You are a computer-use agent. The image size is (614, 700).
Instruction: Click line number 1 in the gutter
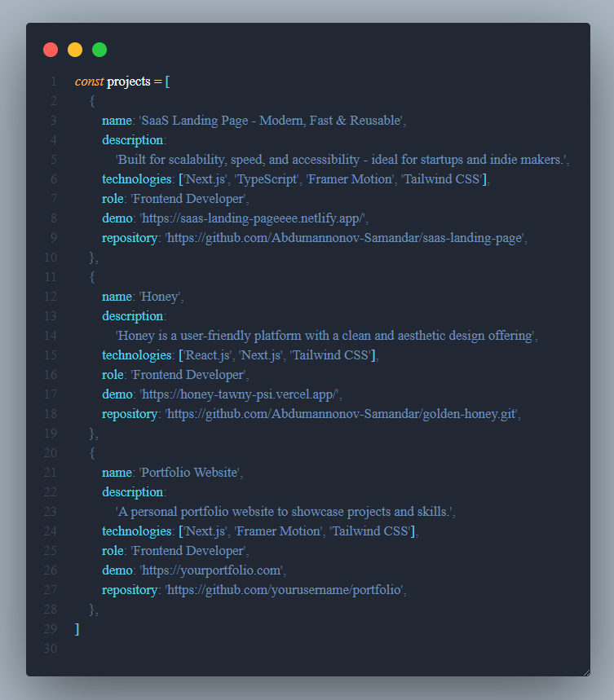[x=53, y=81]
